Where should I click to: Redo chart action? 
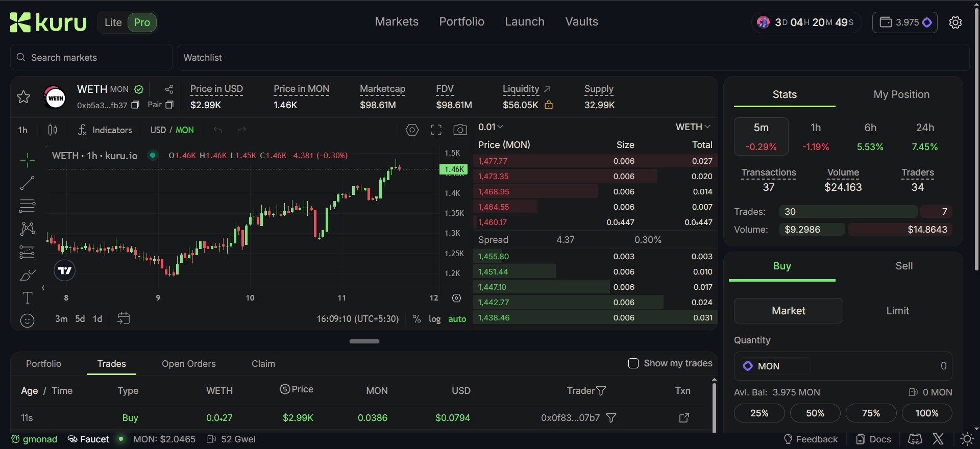[x=242, y=130]
